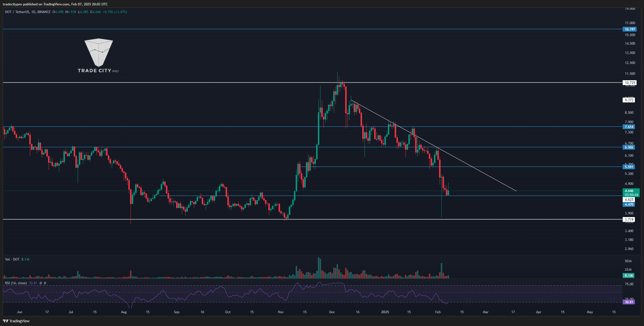The width and height of the screenshot is (644, 326).
Task: Click the Jun label on time axis
Action: 20,312
